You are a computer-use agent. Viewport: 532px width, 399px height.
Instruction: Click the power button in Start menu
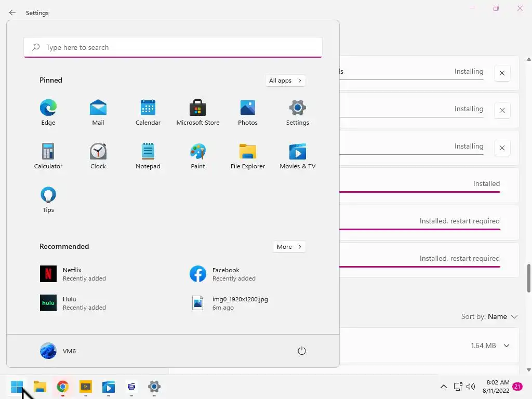pos(302,351)
